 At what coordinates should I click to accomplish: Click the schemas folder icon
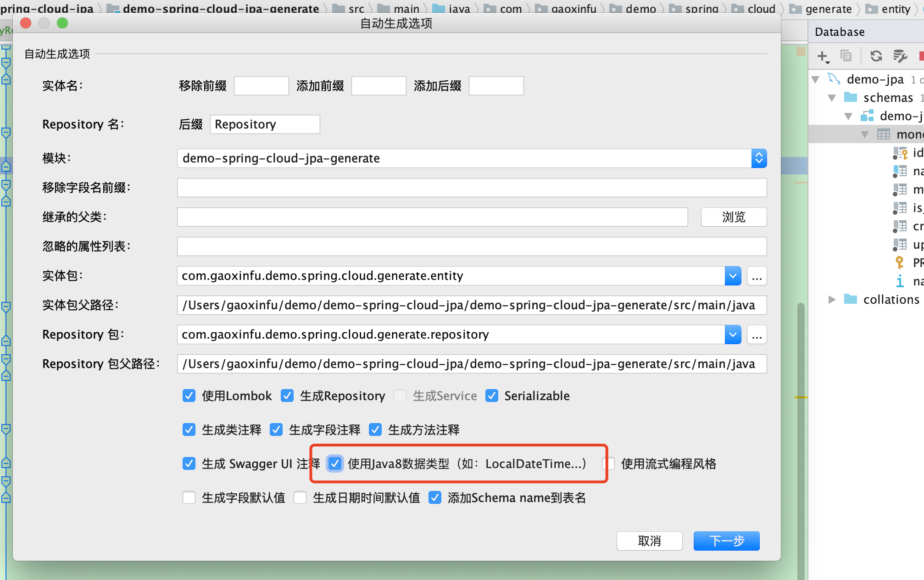850,97
